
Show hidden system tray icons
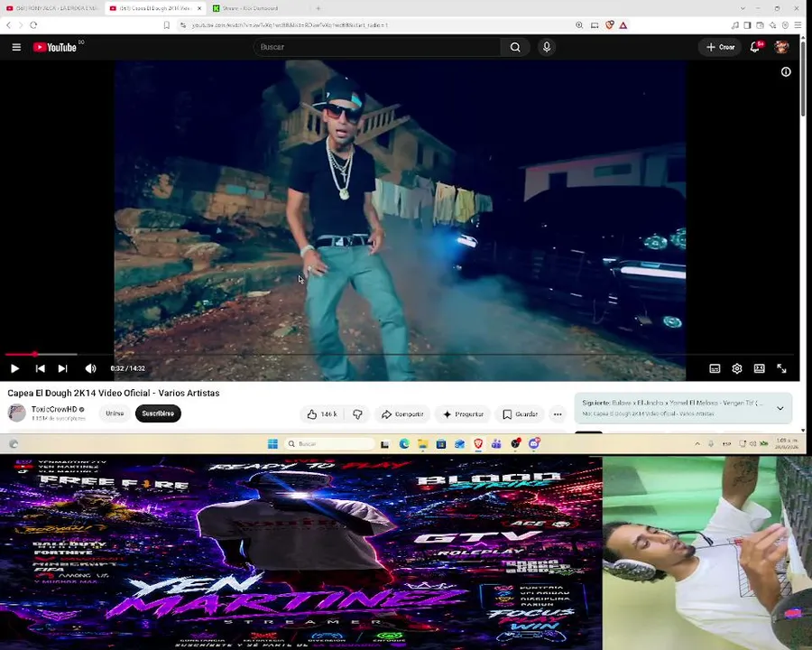697,443
